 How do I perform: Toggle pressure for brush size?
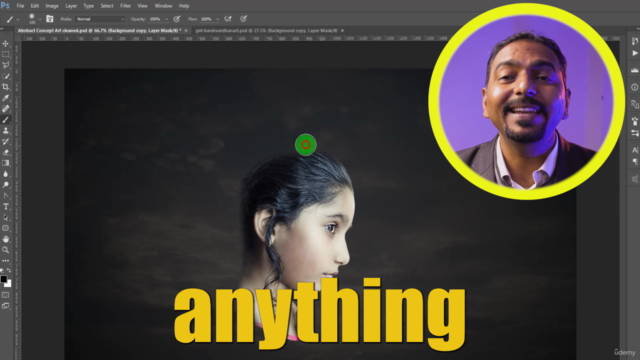[x=244, y=19]
